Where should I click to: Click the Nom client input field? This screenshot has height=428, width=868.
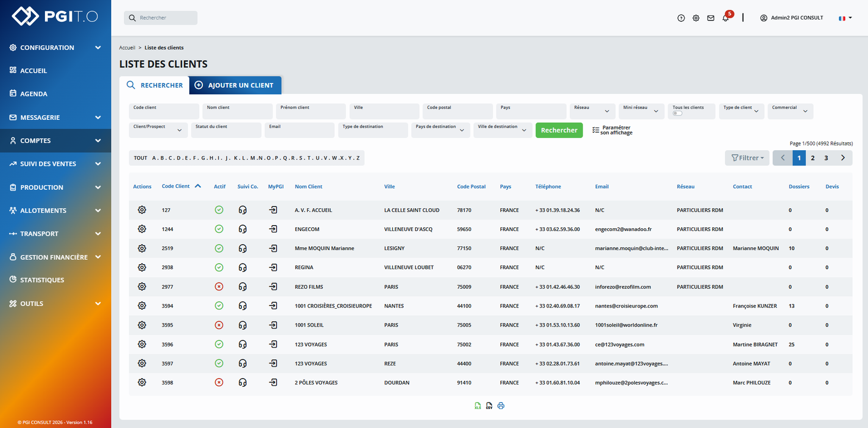[237, 111]
